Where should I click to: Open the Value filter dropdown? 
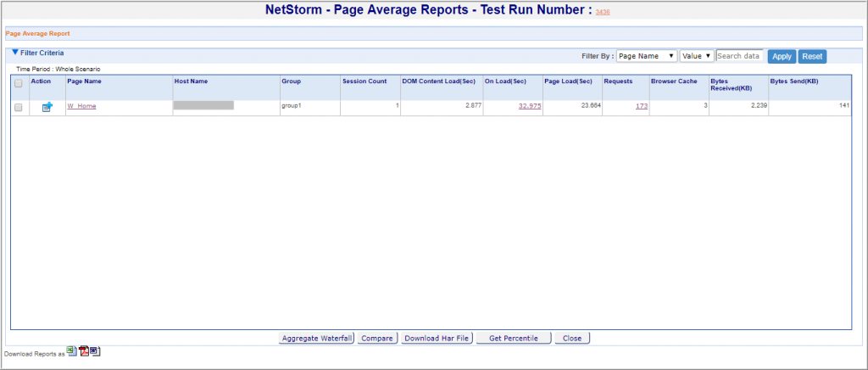[697, 56]
